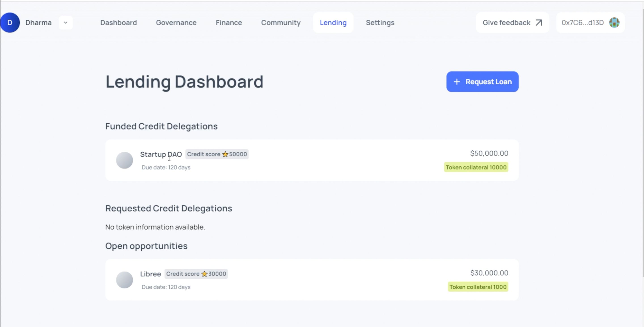Viewport: 644px width, 327px height.
Task: Switch to the Governance tab
Action: [x=176, y=23]
